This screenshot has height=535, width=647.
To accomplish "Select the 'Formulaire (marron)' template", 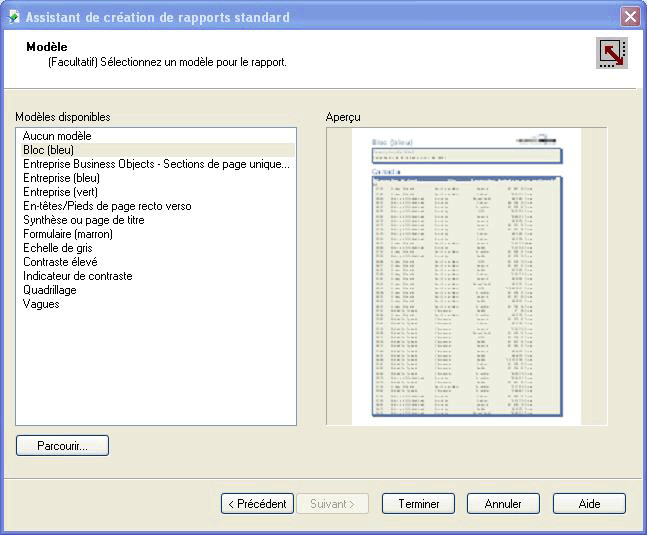I will [68, 234].
